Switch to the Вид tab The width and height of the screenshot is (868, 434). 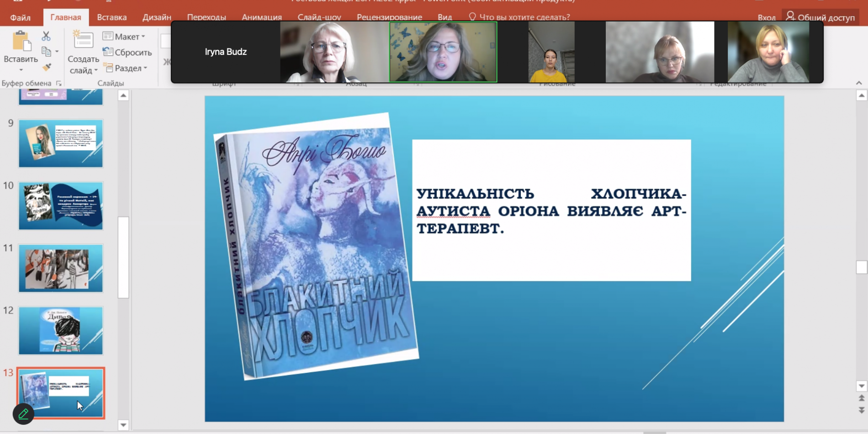pos(445,17)
